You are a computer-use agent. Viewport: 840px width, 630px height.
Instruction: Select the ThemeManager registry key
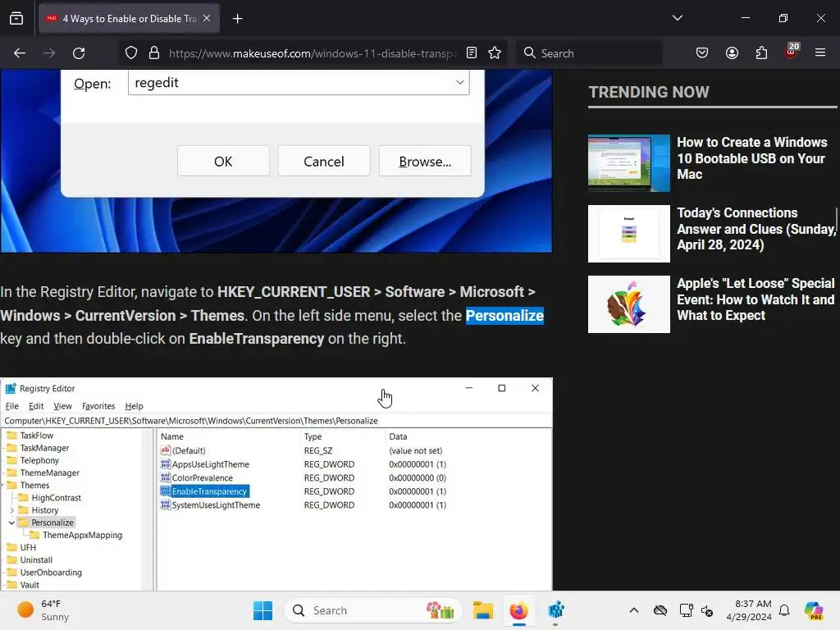[49, 472]
